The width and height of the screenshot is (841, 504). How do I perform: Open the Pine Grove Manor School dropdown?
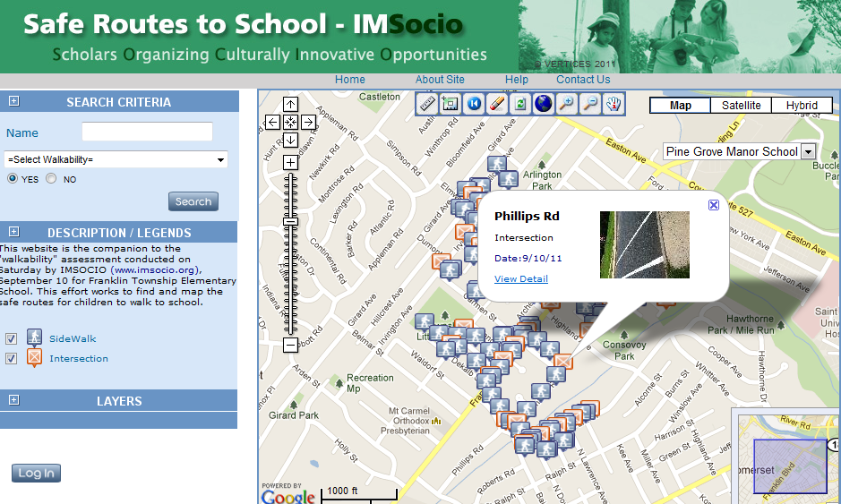coord(740,151)
